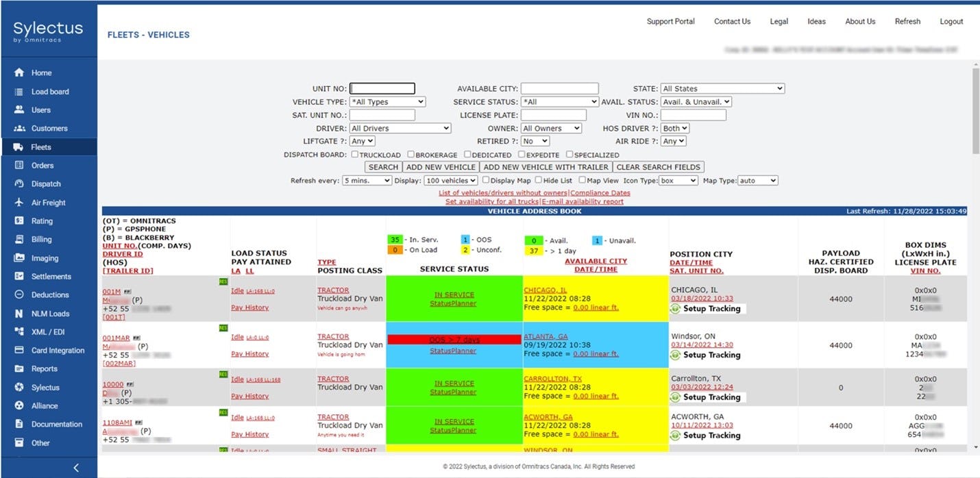
Task: Select Fleets in the sidebar
Action: coord(41,147)
